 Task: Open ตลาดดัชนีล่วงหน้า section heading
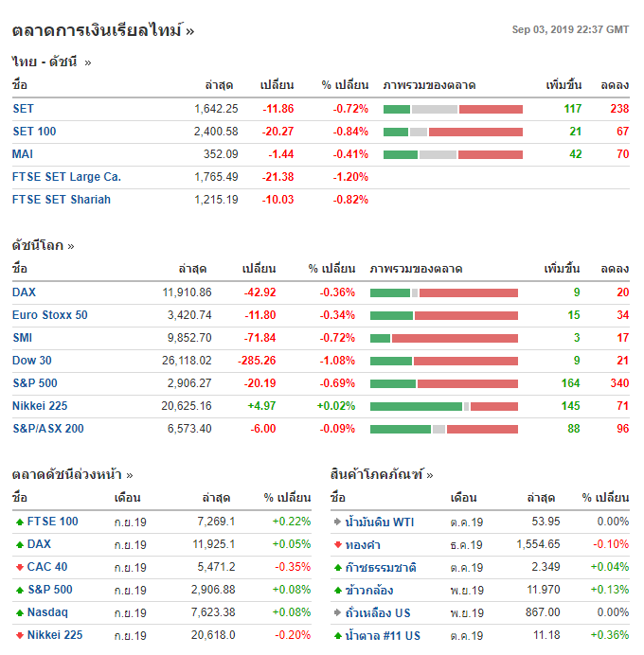tap(72, 474)
